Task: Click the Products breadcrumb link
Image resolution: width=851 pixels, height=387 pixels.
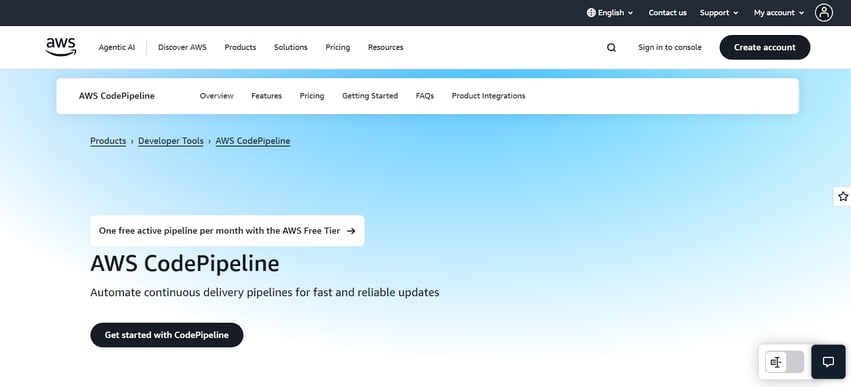Action: (x=108, y=141)
